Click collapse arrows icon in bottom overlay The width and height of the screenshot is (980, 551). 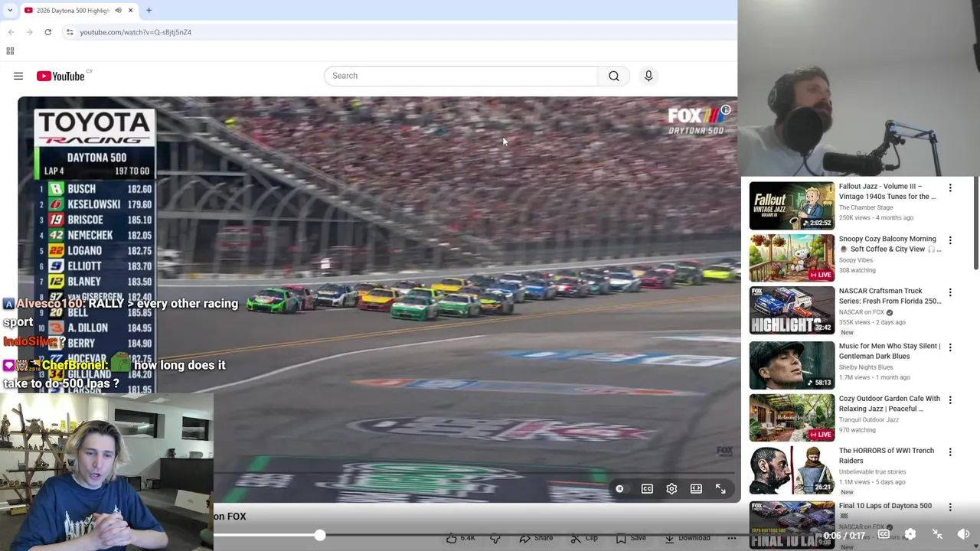pos(937,534)
